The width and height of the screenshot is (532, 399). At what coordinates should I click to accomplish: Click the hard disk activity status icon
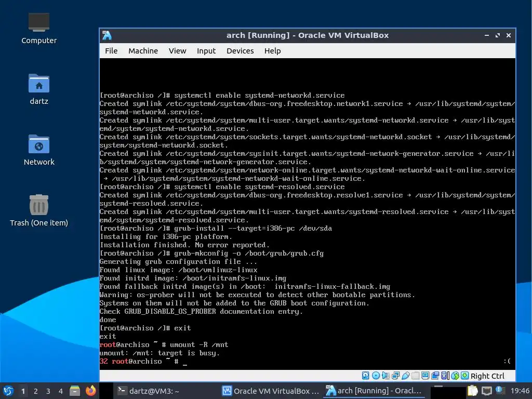pyautogui.click(x=365, y=375)
